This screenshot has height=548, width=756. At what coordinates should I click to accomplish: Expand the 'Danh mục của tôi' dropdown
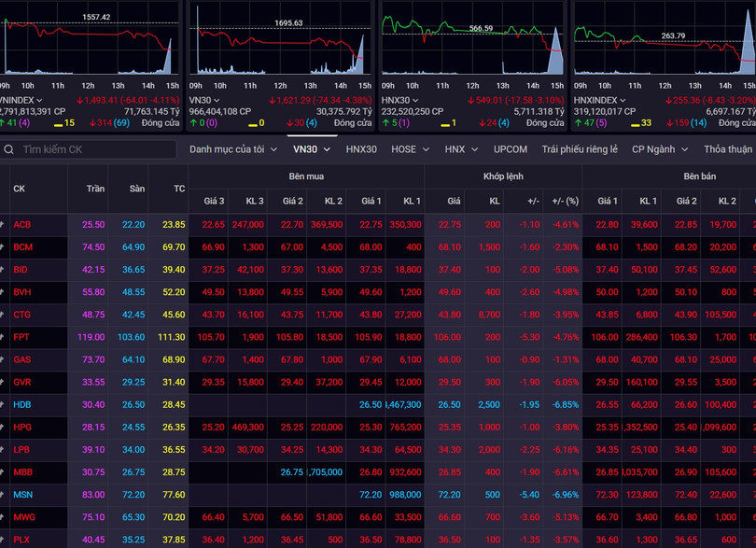(232, 149)
